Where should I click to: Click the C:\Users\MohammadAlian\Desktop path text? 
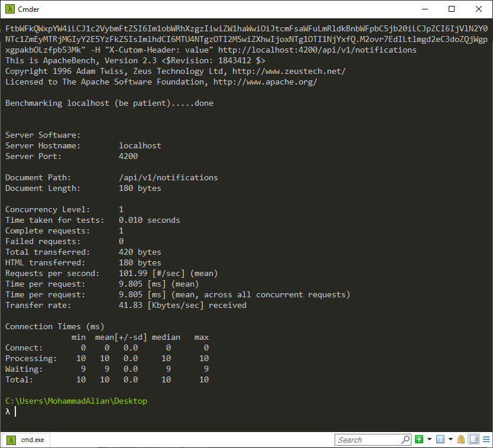click(76, 401)
